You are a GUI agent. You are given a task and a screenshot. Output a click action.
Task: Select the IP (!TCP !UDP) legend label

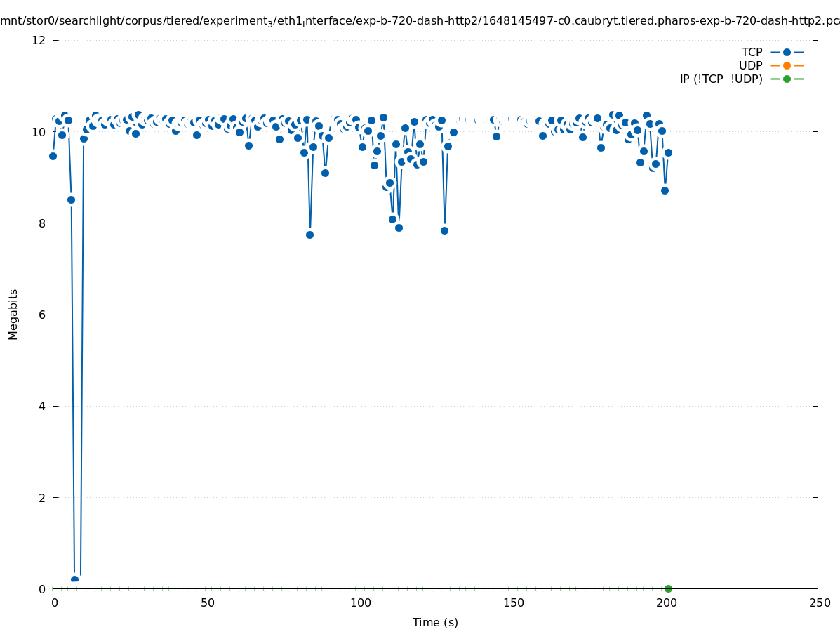coord(721,79)
